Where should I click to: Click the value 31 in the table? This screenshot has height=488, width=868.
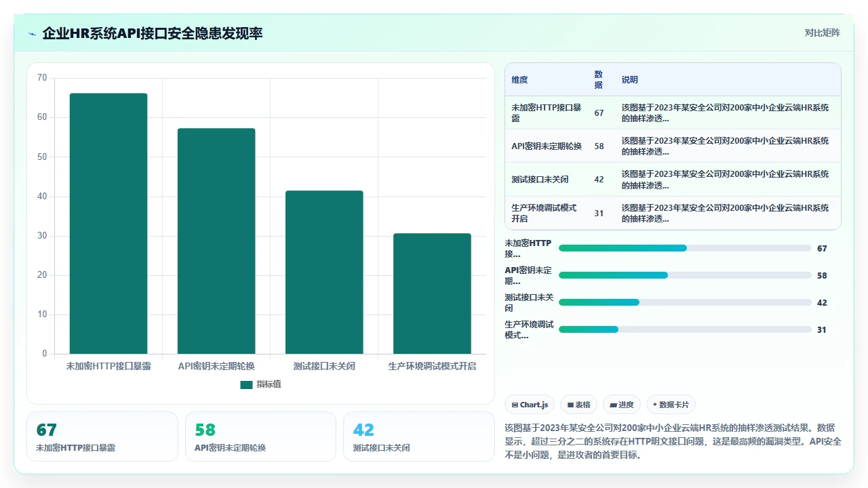coord(599,213)
